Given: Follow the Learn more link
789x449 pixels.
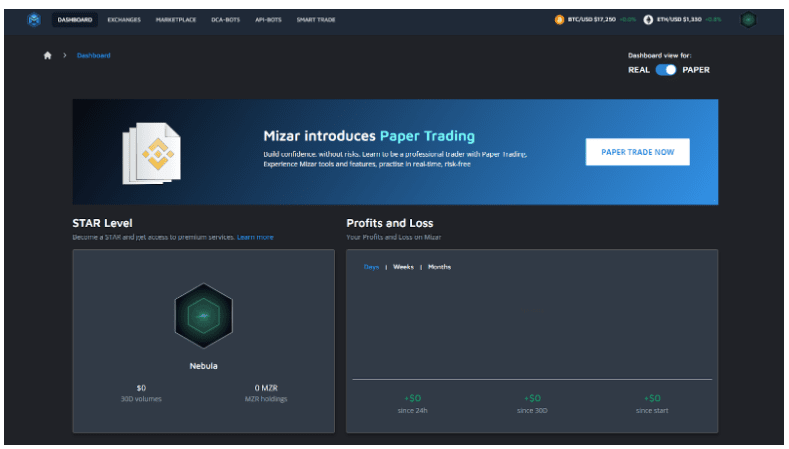Looking at the screenshot, I should tap(255, 237).
